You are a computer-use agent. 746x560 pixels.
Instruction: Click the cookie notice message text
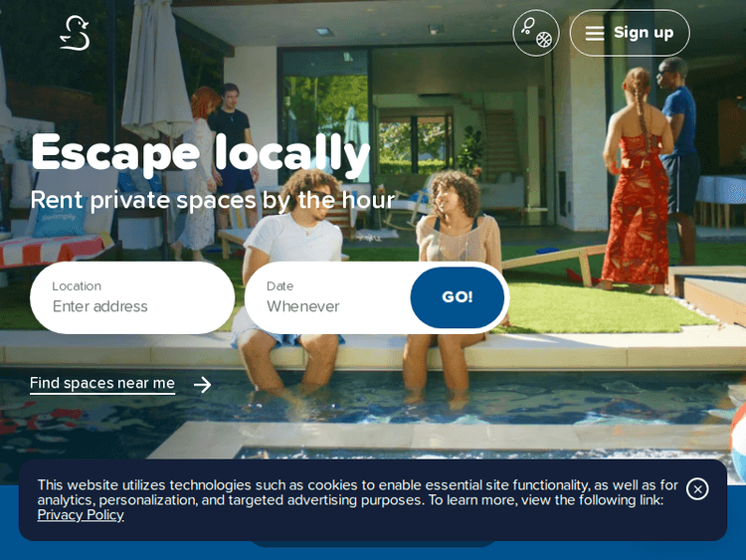tap(358, 492)
